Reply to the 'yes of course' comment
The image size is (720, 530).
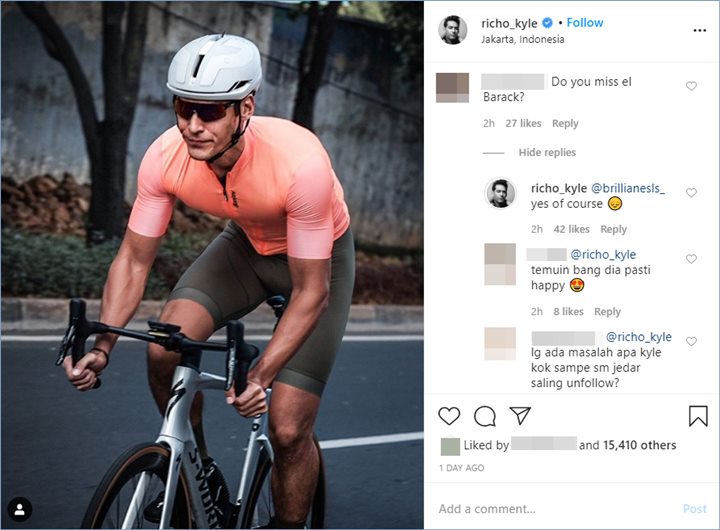(613, 230)
